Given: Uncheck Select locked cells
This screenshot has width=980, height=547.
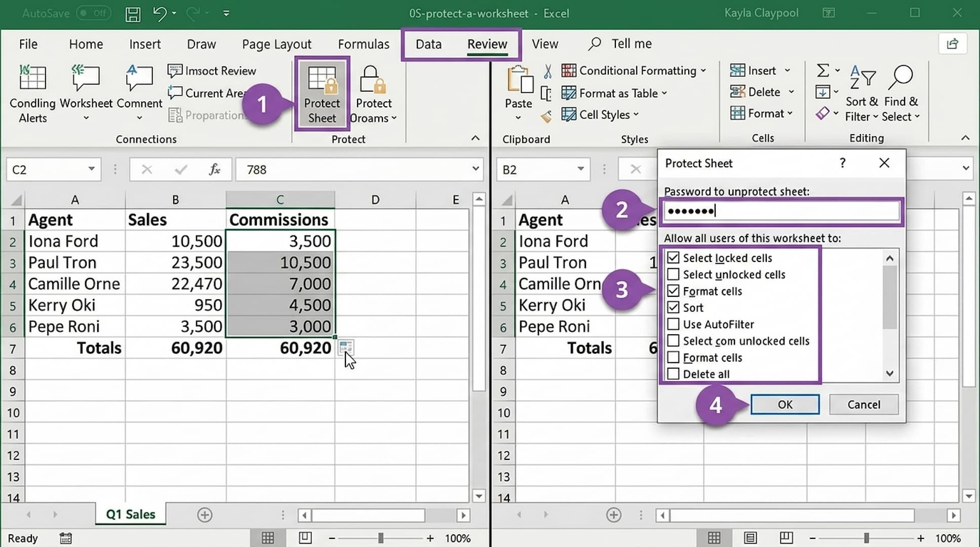Looking at the screenshot, I should click(673, 258).
